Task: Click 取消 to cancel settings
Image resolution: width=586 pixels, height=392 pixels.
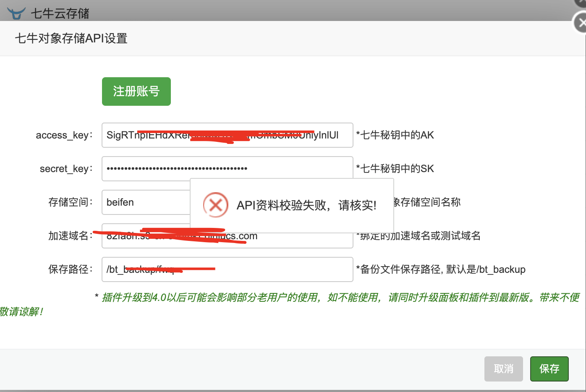Action: (x=504, y=369)
